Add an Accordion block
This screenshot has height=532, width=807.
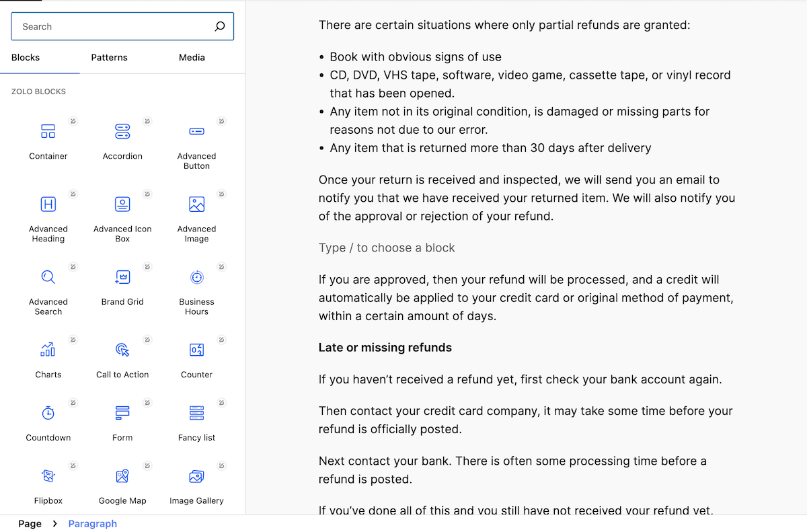tap(122, 139)
